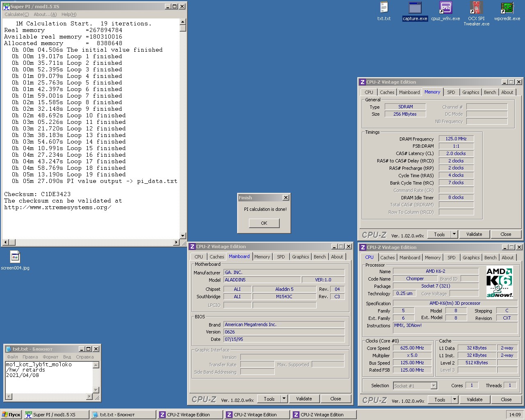Viewport: 525px width, 420px height.
Task: Click the memory Type value SDRAM
Action: coord(405,107)
